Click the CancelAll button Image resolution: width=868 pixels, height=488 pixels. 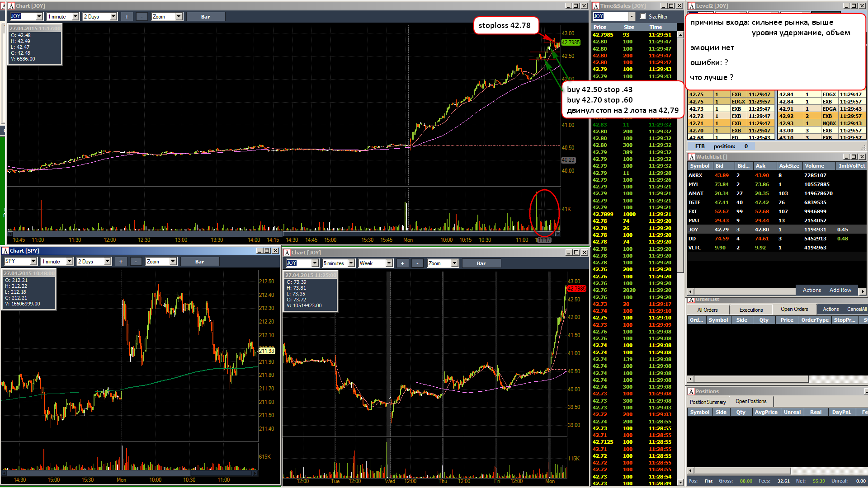(x=857, y=310)
